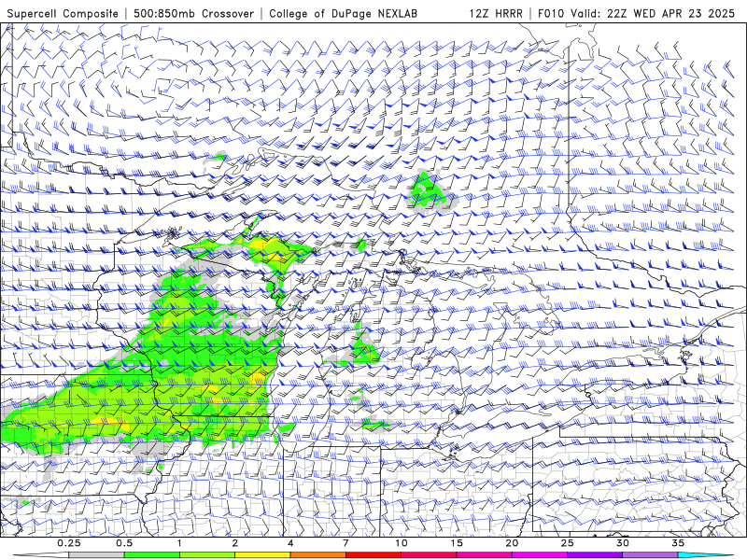The height and width of the screenshot is (560, 747).
Task: Select the lime green 1–2 color bar segment
Action: 207,555
